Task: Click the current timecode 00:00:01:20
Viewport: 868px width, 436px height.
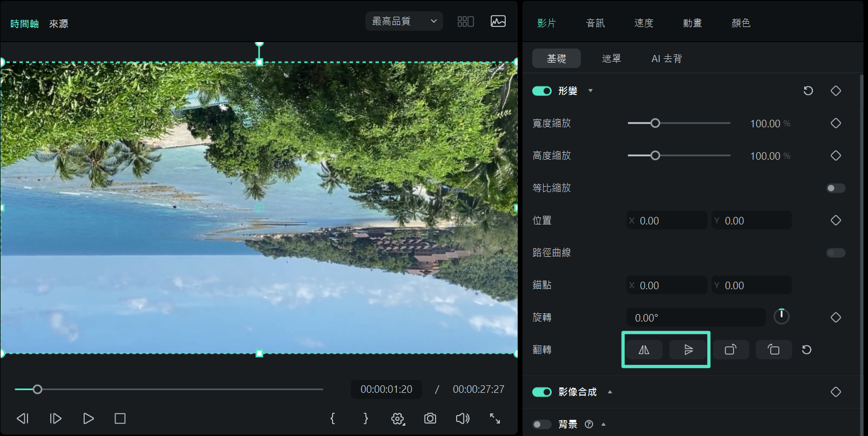Action: pyautogui.click(x=386, y=389)
